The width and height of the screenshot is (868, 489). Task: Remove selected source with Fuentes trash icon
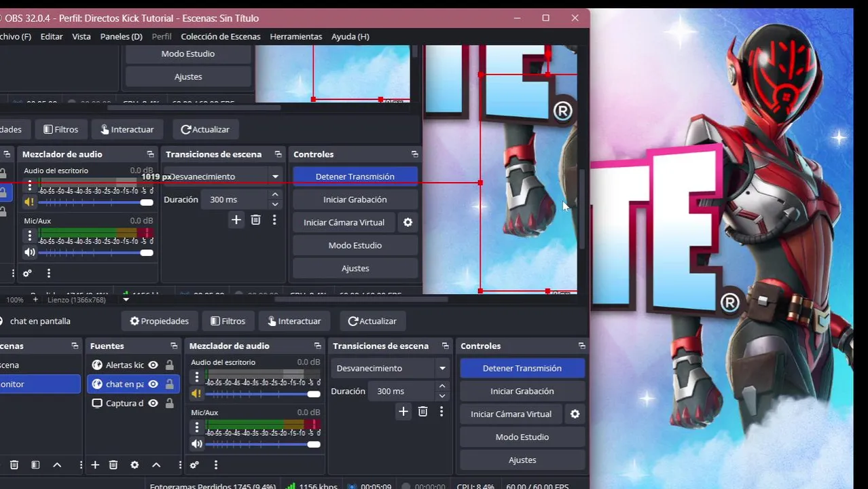pos(113,465)
